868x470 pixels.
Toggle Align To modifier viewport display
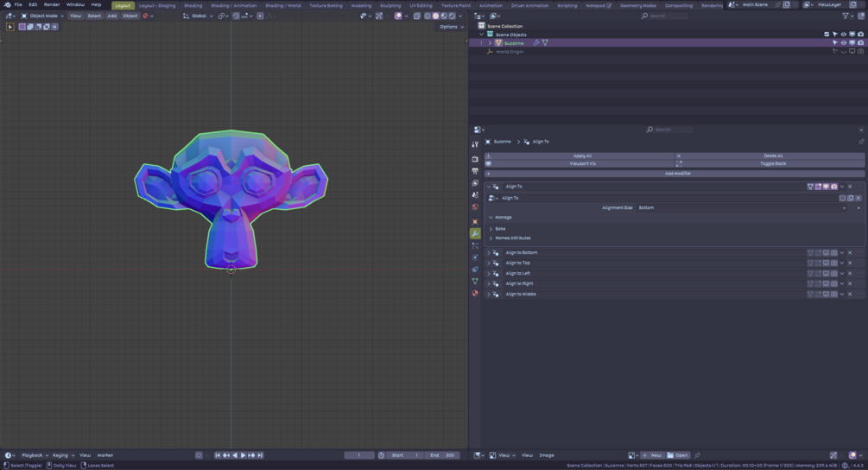click(x=826, y=187)
